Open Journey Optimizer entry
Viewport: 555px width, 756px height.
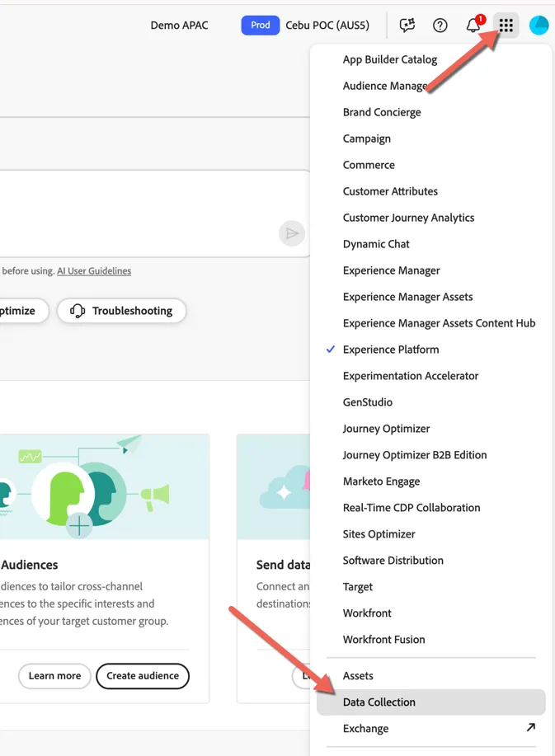[x=386, y=429]
